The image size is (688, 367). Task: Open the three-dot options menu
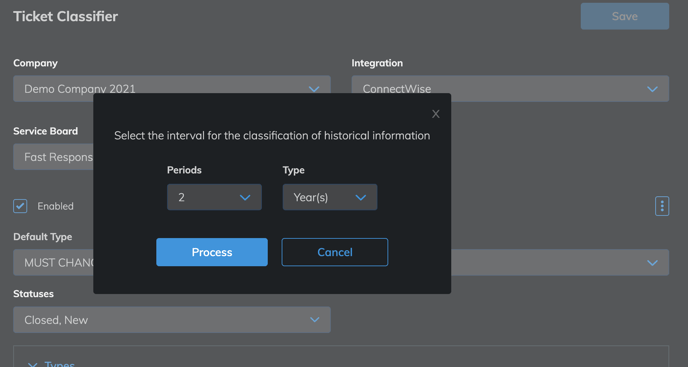(662, 206)
